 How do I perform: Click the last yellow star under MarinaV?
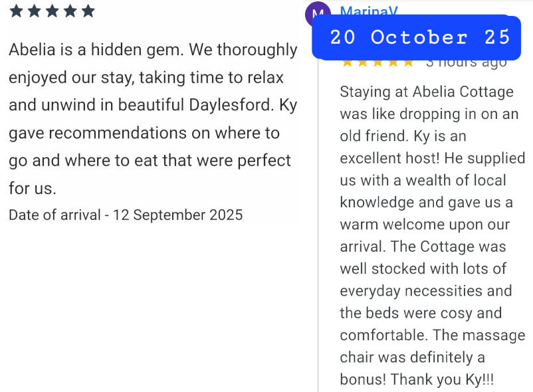(x=408, y=63)
